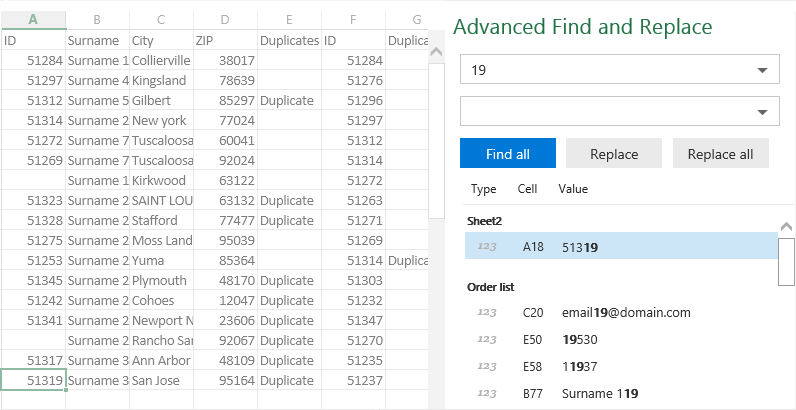Click ID cell 51284 in column A

tap(34, 60)
